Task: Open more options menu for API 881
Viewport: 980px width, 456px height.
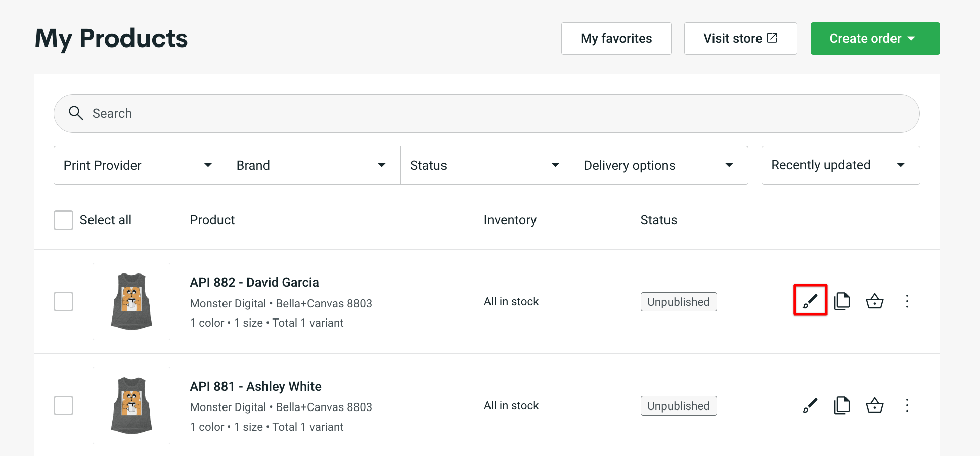Action: (907, 405)
